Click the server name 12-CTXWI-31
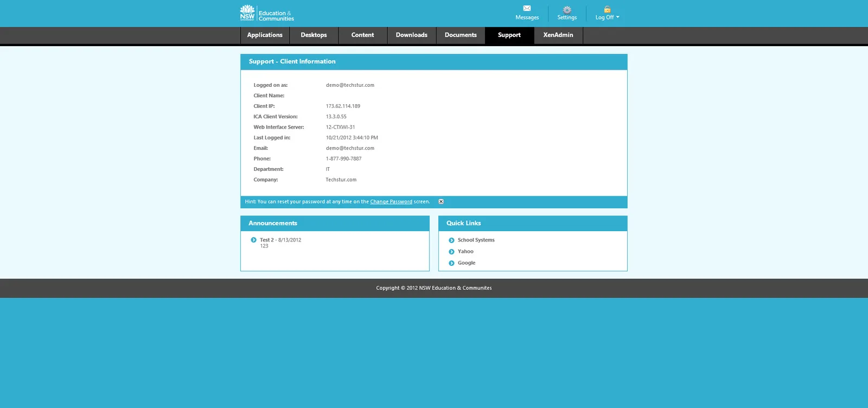 click(x=340, y=127)
